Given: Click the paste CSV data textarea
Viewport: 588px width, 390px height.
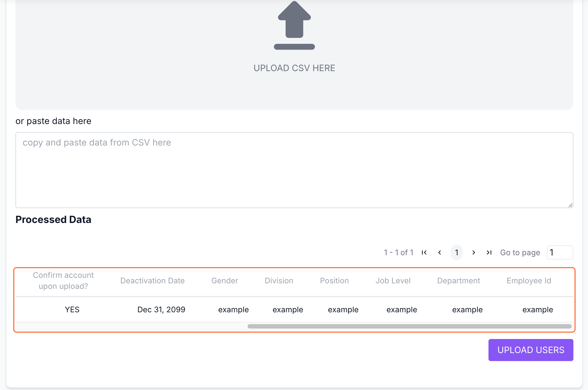Looking at the screenshot, I should [294, 170].
